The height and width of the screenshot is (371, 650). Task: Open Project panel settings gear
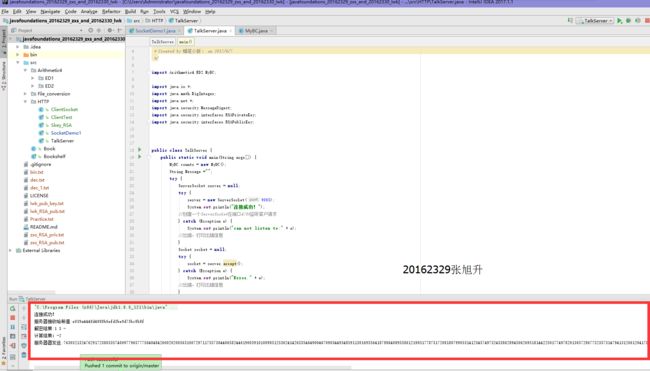click(x=110, y=30)
